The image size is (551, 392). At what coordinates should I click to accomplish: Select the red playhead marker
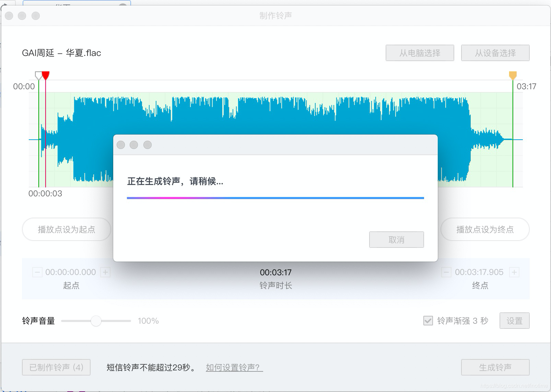click(x=46, y=76)
